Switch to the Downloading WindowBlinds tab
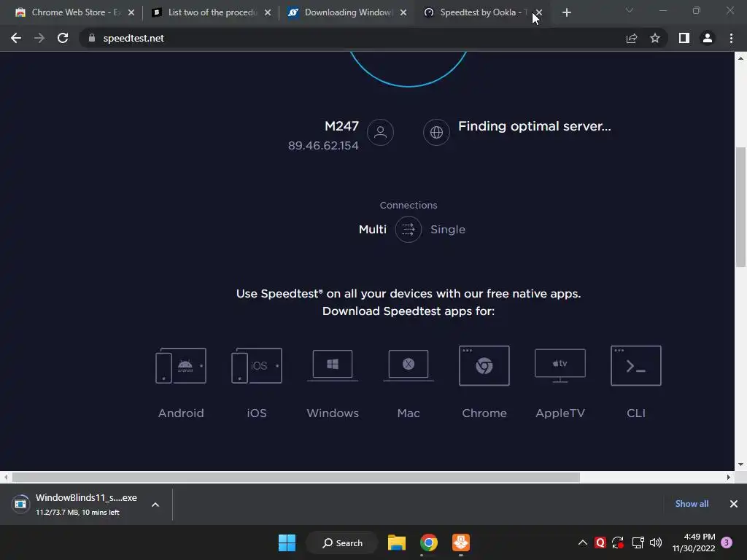This screenshot has height=560, width=747. [346, 12]
